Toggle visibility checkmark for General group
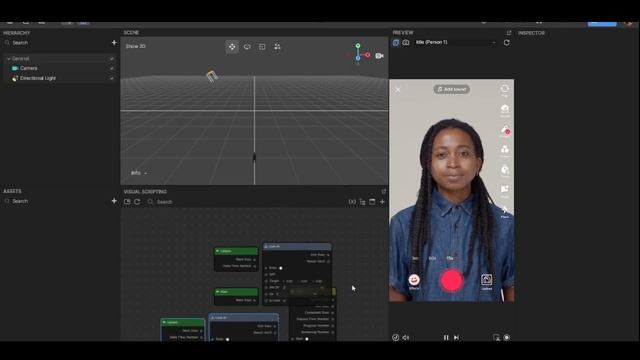Screen dimensions: 640x360 pos(112,59)
